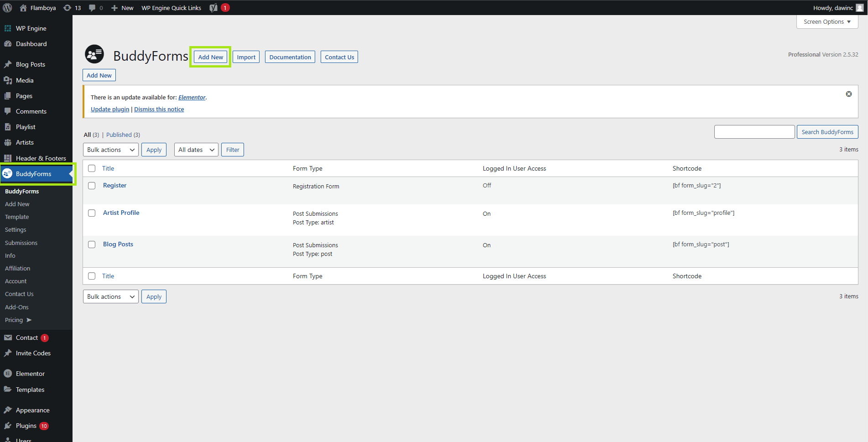Check the Blog Posts form row checkbox
Image resolution: width=868 pixels, height=442 pixels.
coord(92,244)
